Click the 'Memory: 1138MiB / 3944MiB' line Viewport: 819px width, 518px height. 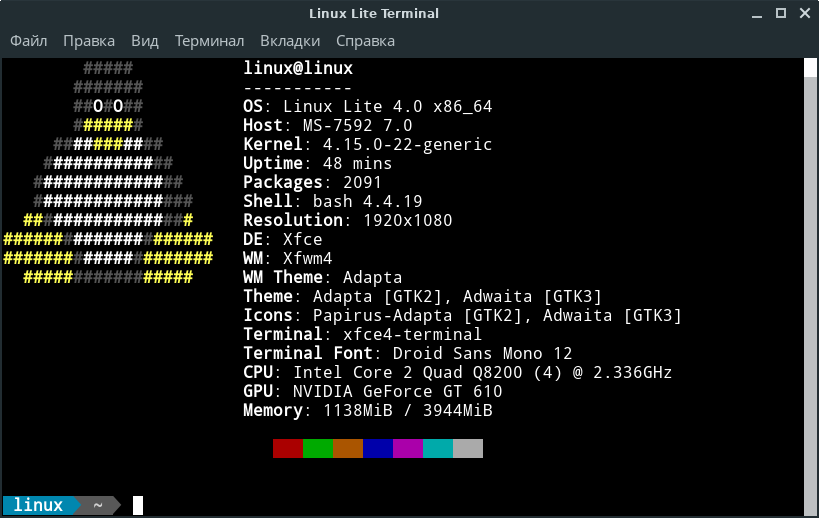[x=368, y=410]
